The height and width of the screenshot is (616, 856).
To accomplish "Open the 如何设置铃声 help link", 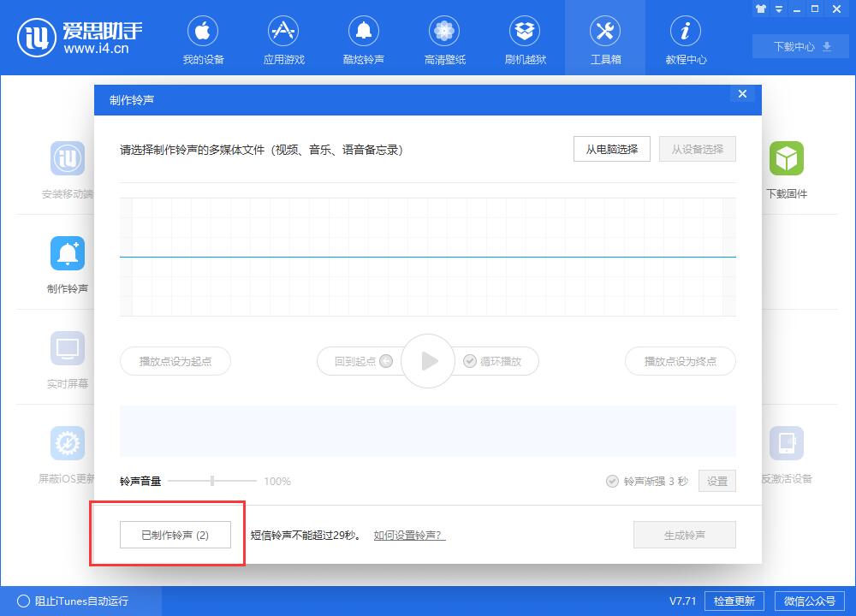I will click(x=408, y=535).
